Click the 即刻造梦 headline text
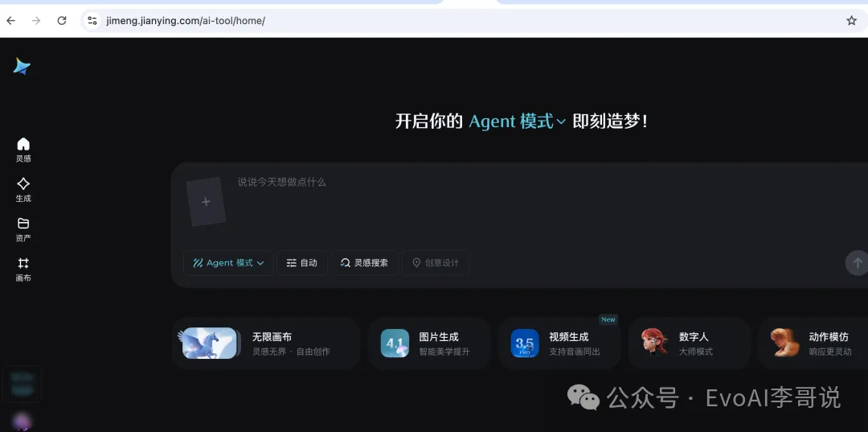This screenshot has height=432, width=868. pyautogui.click(x=610, y=121)
